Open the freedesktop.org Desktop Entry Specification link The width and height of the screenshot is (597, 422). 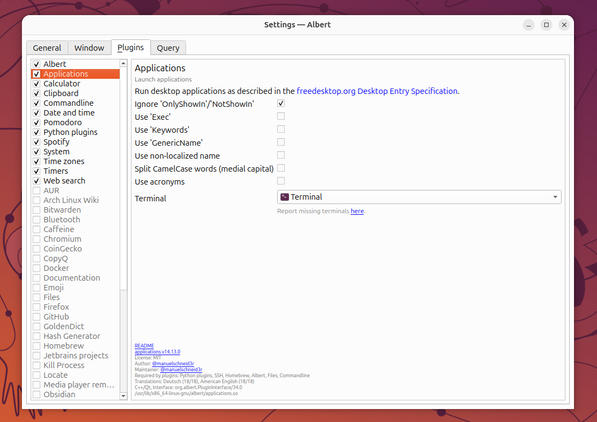click(x=377, y=91)
